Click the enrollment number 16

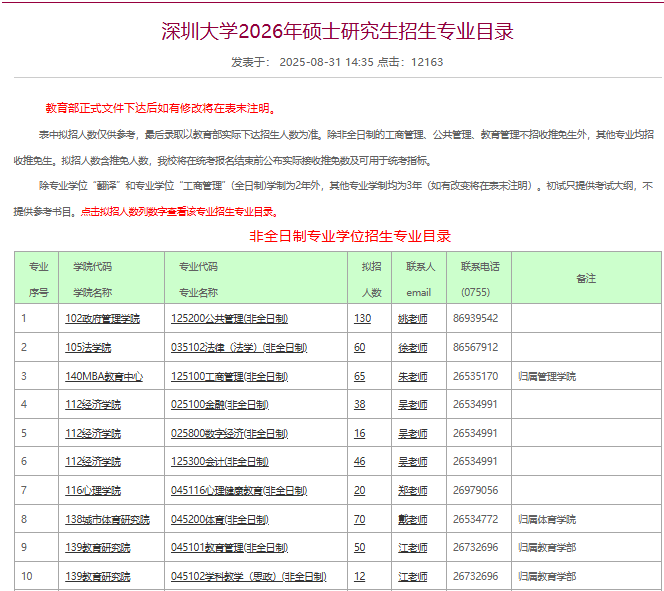(x=360, y=434)
